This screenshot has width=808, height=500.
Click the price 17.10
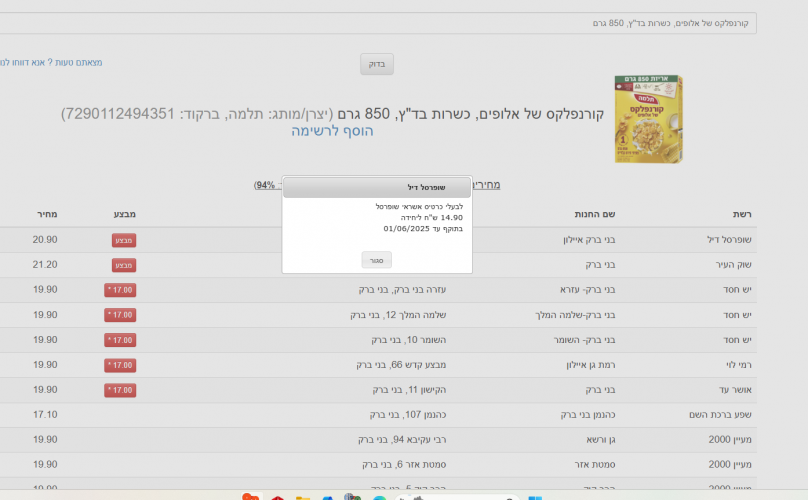point(45,414)
